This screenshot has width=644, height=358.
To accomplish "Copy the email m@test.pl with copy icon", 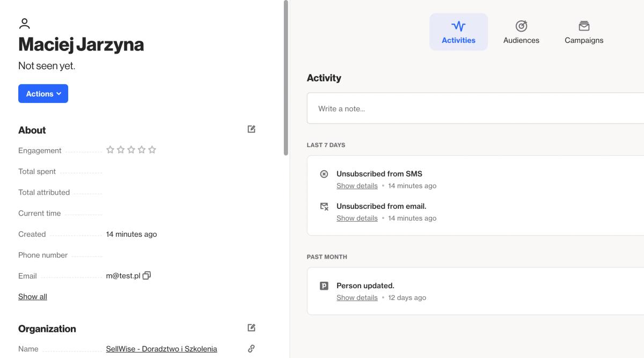I will (147, 275).
